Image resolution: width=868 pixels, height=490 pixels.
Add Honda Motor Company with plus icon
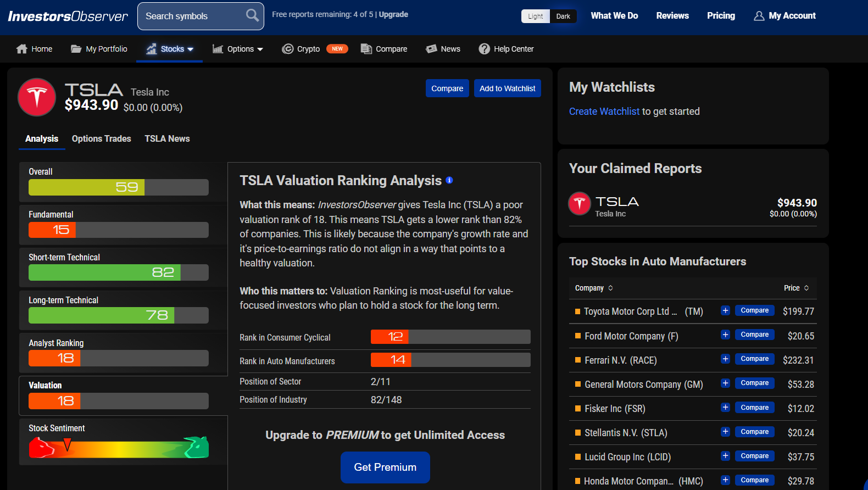coord(726,480)
